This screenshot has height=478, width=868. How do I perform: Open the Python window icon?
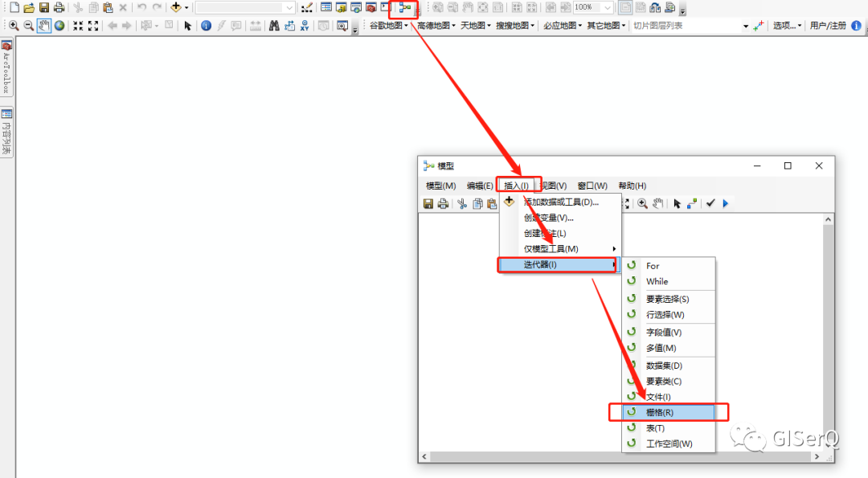click(x=386, y=8)
